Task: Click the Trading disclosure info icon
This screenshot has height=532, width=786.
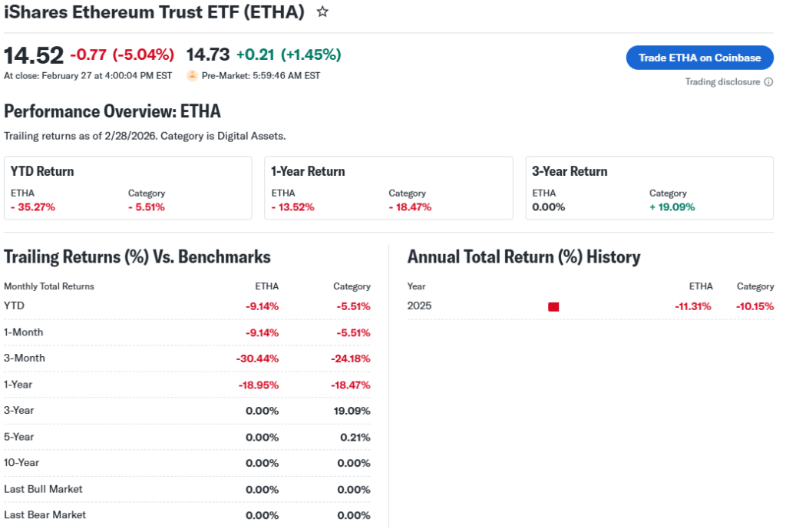Action: click(768, 82)
